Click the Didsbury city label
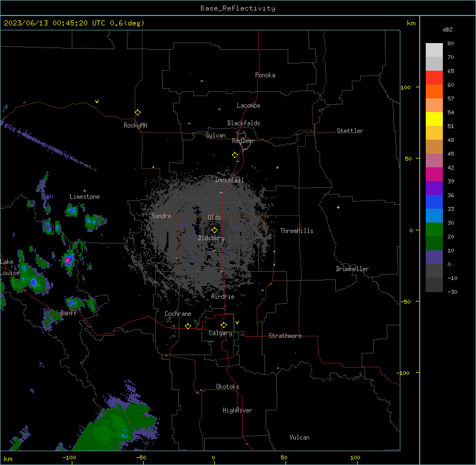The image size is (476, 465). point(211,238)
